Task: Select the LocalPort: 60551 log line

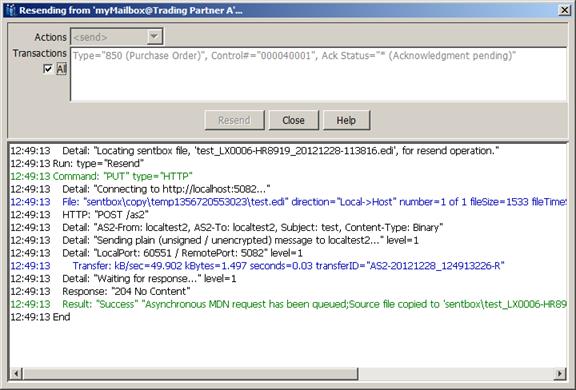Action: (156, 253)
